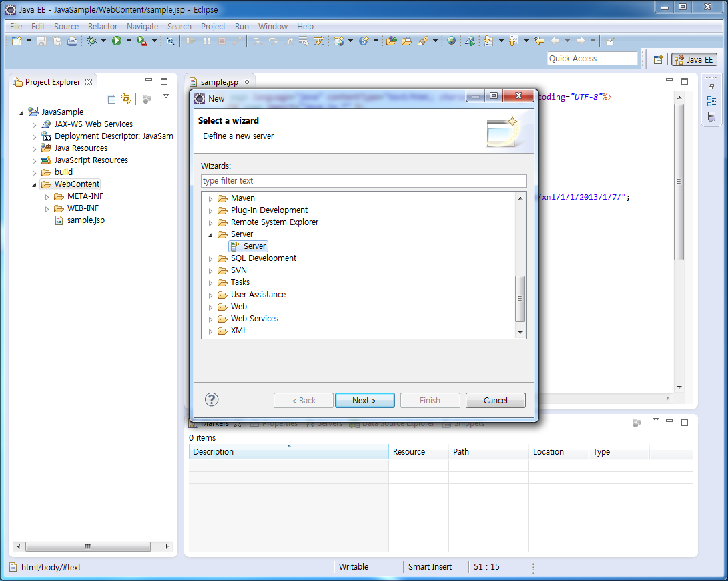The width and height of the screenshot is (728, 581).
Task: Click the wizard filter text field
Action: (x=364, y=181)
